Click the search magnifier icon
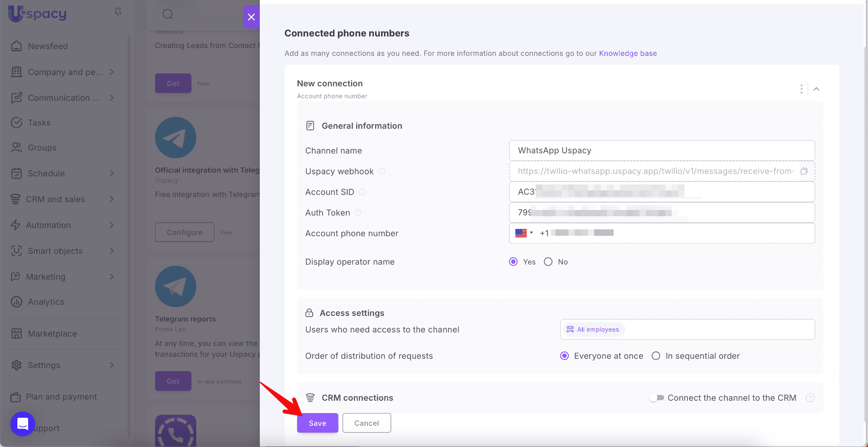The height and width of the screenshot is (447, 868). pyautogui.click(x=168, y=14)
